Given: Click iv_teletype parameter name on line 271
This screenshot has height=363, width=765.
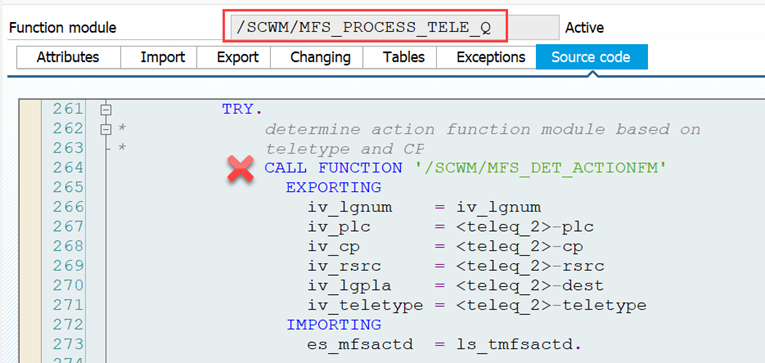Looking at the screenshot, I should coord(365,306).
